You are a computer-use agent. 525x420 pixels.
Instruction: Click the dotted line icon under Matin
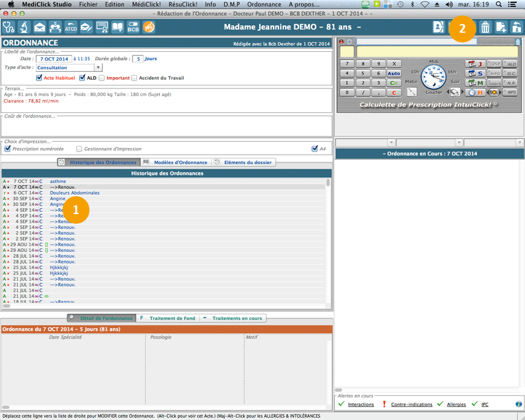411,91
